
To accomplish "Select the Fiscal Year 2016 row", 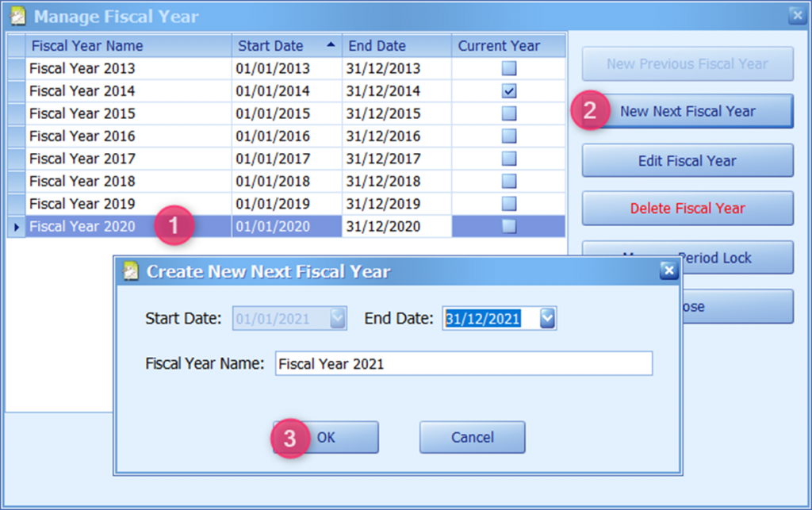I will coord(127,136).
